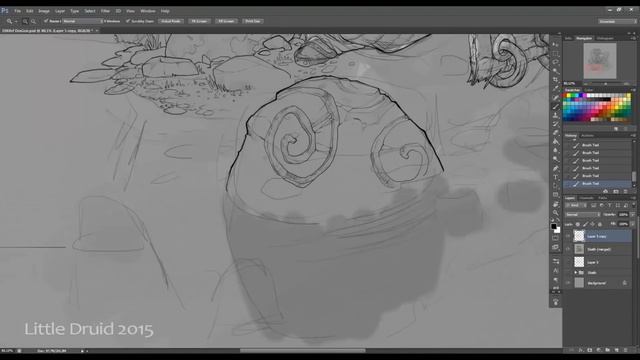This screenshot has width=640, height=360.
Task: Toggle Scrubby Zoom checkbox
Action: [x=128, y=21]
